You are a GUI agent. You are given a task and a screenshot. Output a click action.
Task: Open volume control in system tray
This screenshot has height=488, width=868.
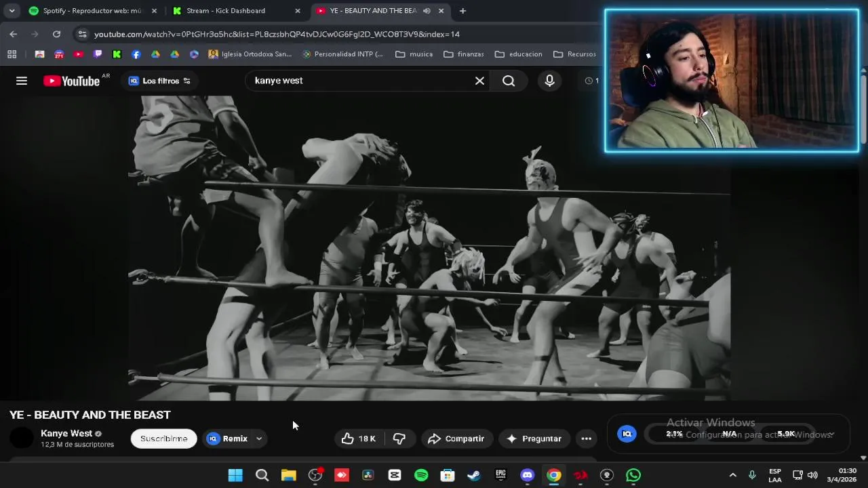click(x=812, y=475)
